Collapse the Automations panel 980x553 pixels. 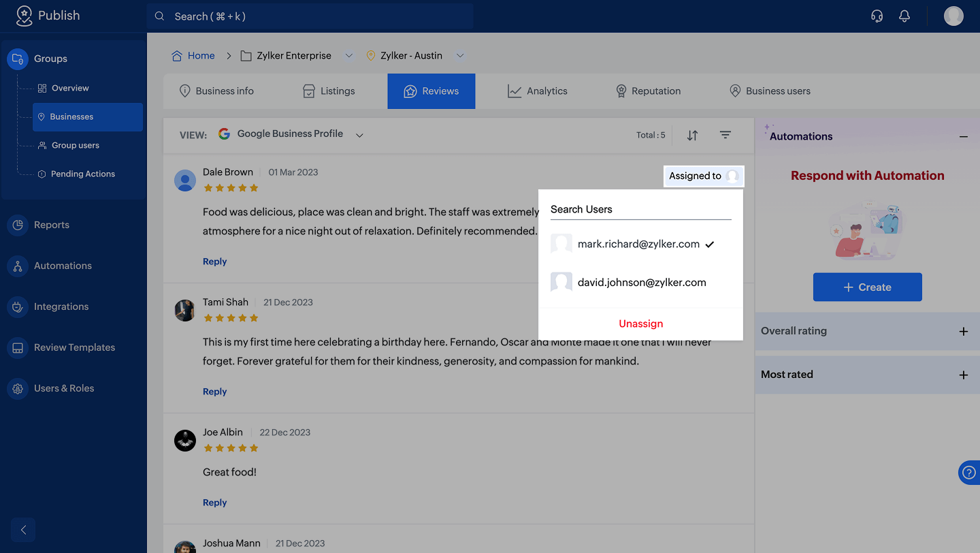point(963,137)
